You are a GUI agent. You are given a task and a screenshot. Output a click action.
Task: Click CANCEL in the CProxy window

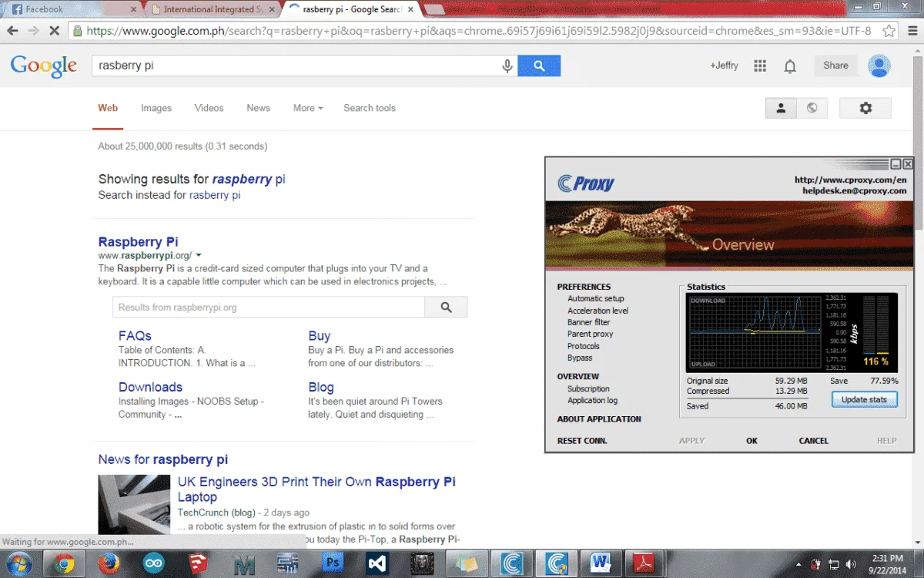(813, 441)
